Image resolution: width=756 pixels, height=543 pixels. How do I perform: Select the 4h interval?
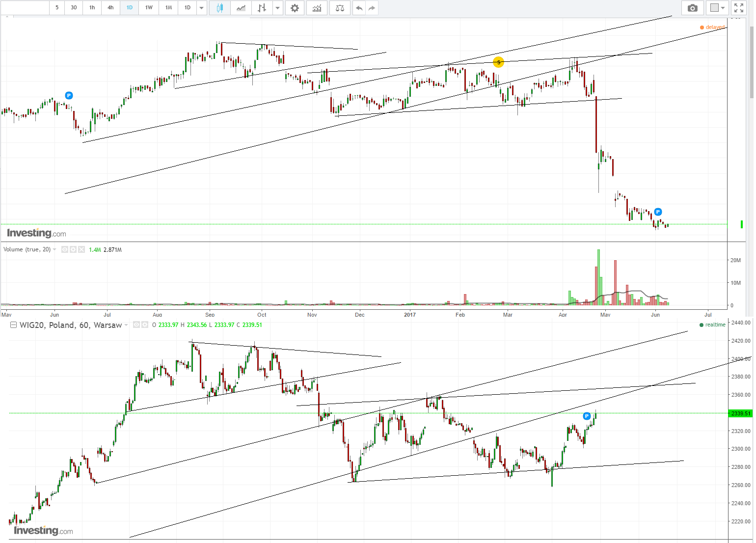[x=110, y=8]
